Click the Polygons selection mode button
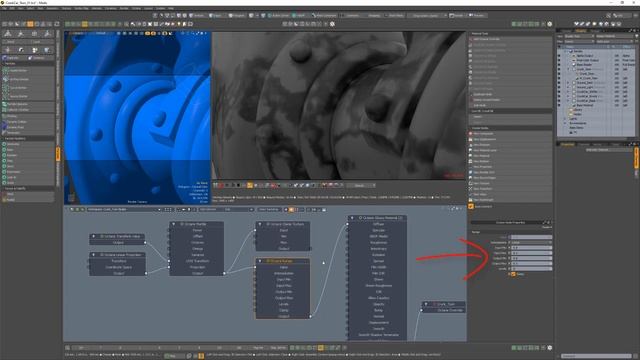The width and height of the screenshot is (640, 360). (237, 15)
